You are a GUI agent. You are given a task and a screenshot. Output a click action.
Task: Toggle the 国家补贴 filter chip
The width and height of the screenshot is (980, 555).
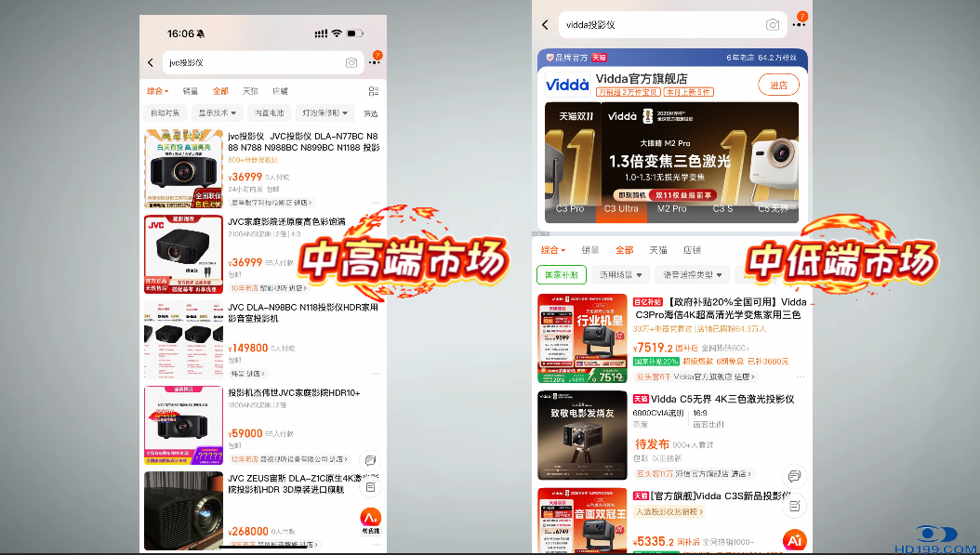[x=561, y=275]
